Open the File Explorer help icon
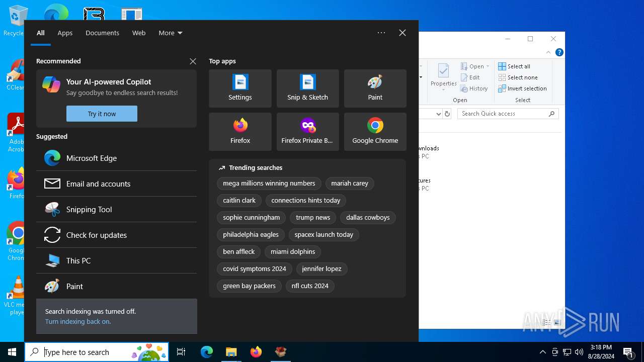The height and width of the screenshot is (362, 644). tap(559, 52)
